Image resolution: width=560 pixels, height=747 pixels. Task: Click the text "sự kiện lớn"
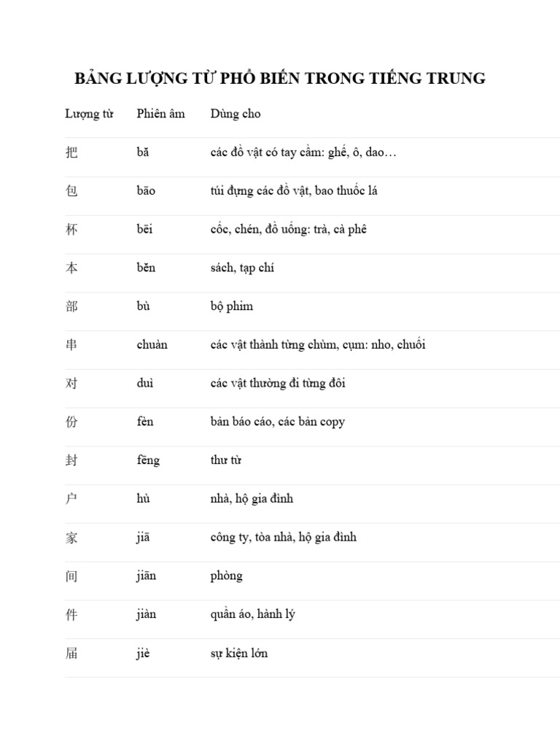238,653
